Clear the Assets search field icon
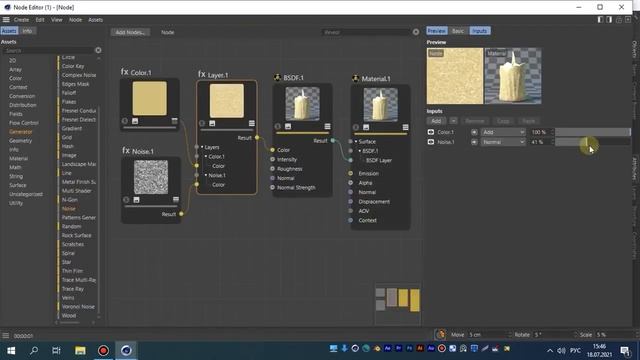Viewport: 640px width, 360px height. coord(98,50)
